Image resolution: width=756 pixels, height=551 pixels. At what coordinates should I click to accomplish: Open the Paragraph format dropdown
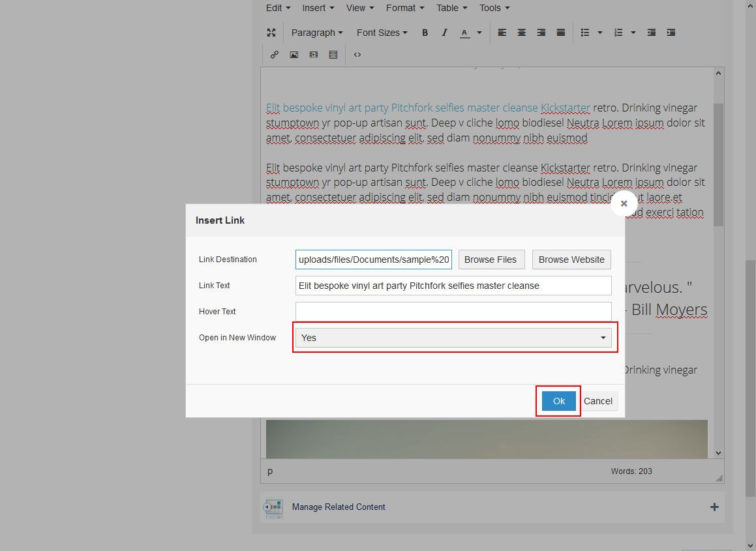point(317,33)
